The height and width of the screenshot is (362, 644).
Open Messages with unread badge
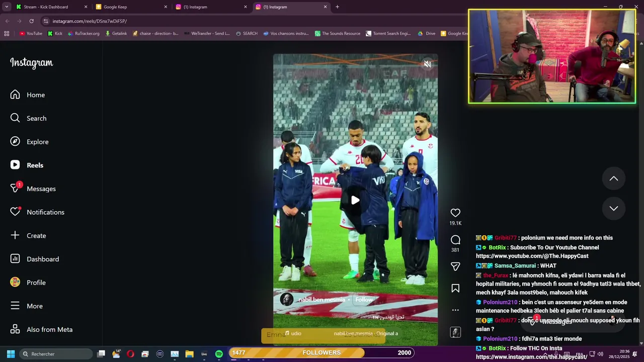(x=33, y=189)
